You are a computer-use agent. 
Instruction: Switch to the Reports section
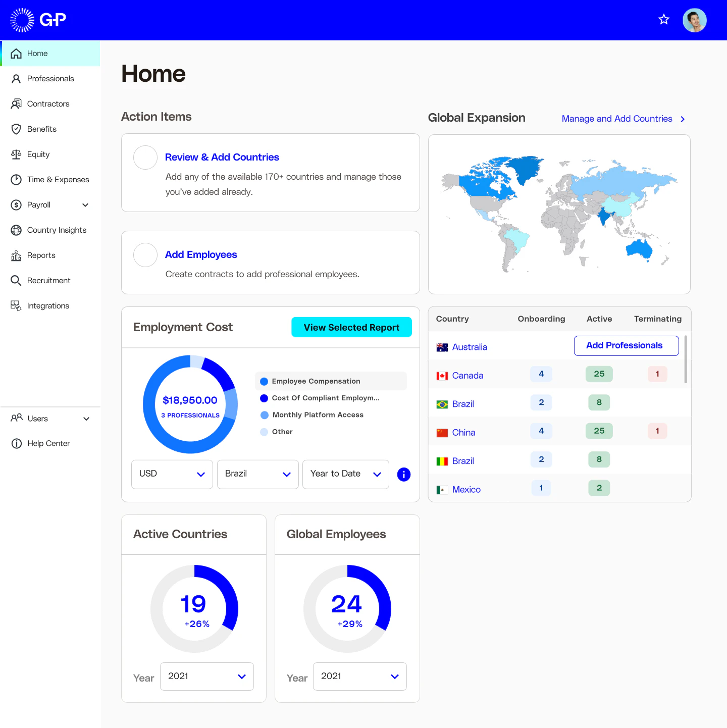click(16, 255)
